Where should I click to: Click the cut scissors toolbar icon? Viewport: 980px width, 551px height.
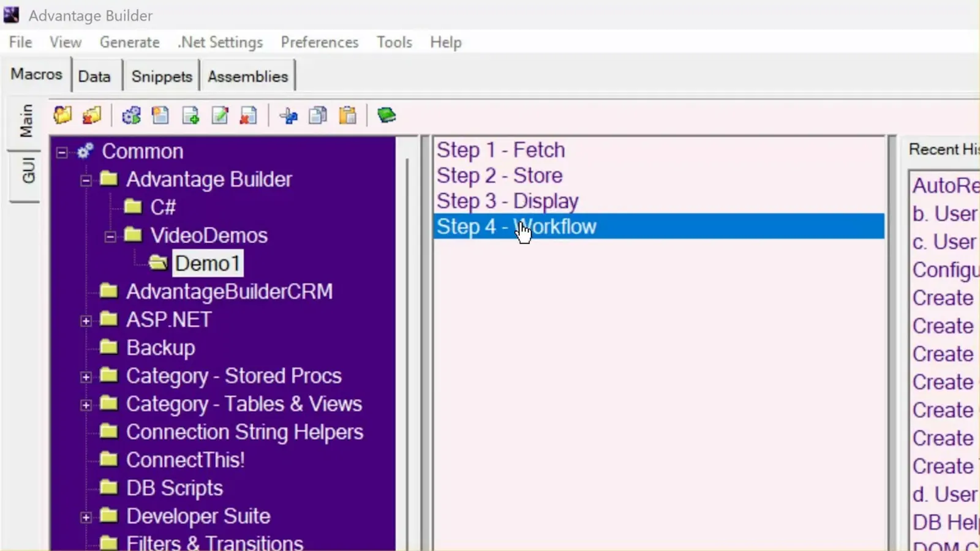point(288,115)
